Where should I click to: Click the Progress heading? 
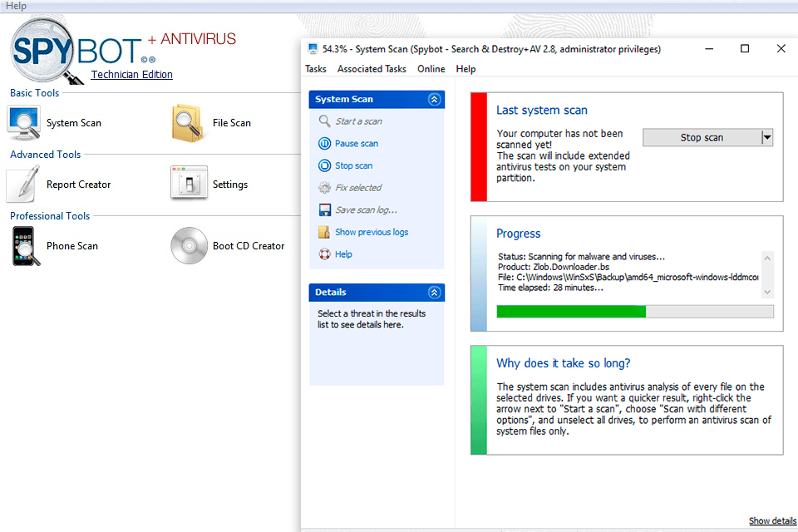[x=518, y=234]
